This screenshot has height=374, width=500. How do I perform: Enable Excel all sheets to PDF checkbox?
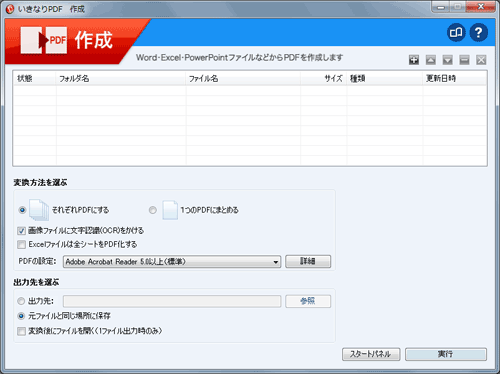[x=21, y=245]
